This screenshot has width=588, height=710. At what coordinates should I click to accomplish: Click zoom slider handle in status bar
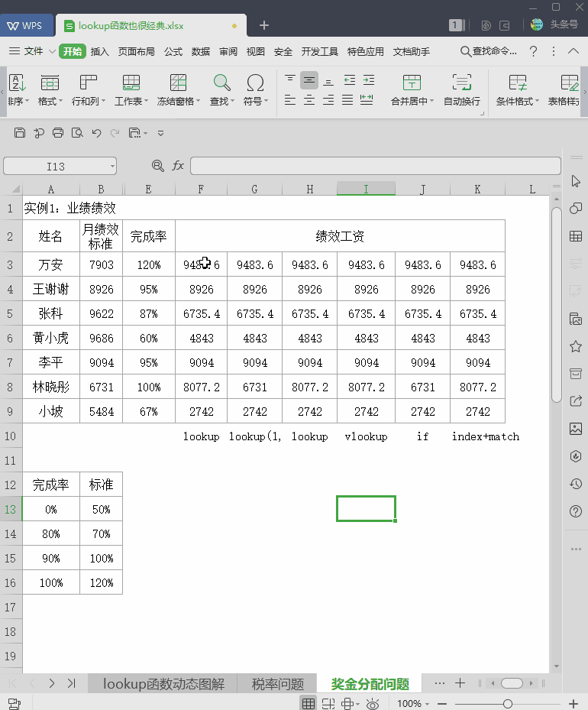508,704
